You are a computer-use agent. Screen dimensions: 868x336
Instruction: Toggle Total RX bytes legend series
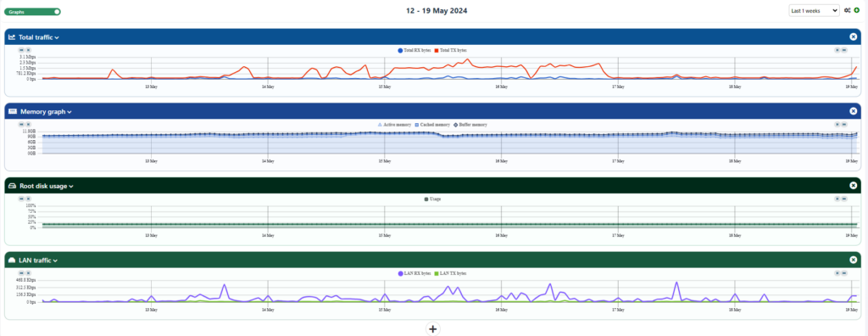click(x=414, y=50)
